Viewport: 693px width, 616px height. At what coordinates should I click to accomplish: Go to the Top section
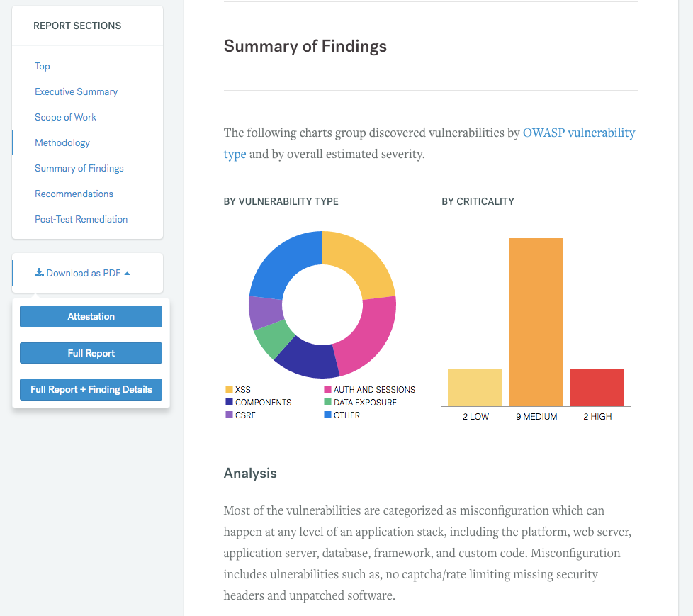point(43,66)
